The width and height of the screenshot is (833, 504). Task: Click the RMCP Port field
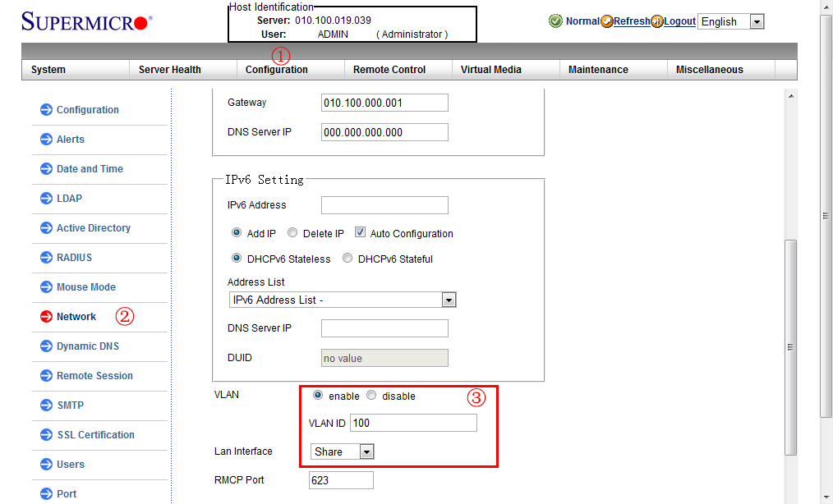(341, 480)
